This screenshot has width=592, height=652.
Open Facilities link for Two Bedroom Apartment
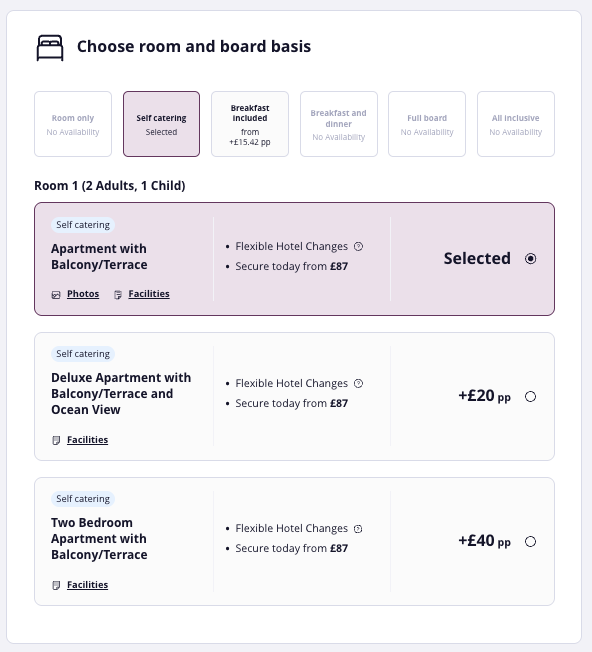click(88, 585)
